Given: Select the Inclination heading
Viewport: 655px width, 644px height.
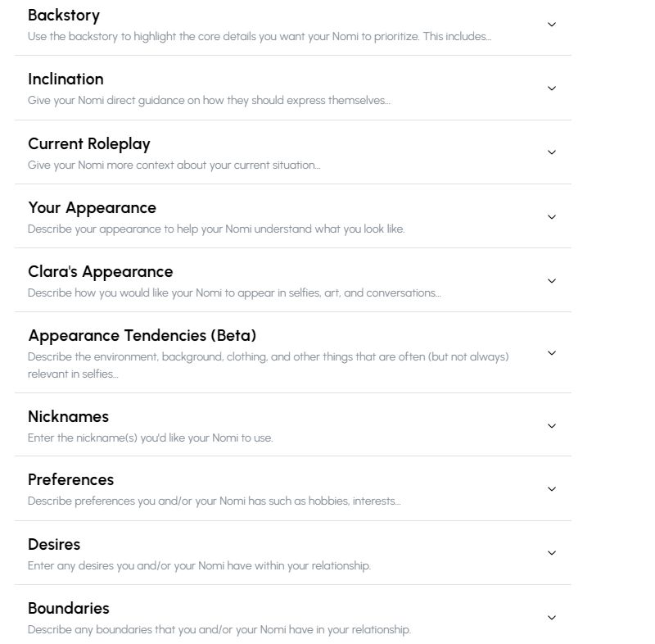Looking at the screenshot, I should (x=65, y=79).
